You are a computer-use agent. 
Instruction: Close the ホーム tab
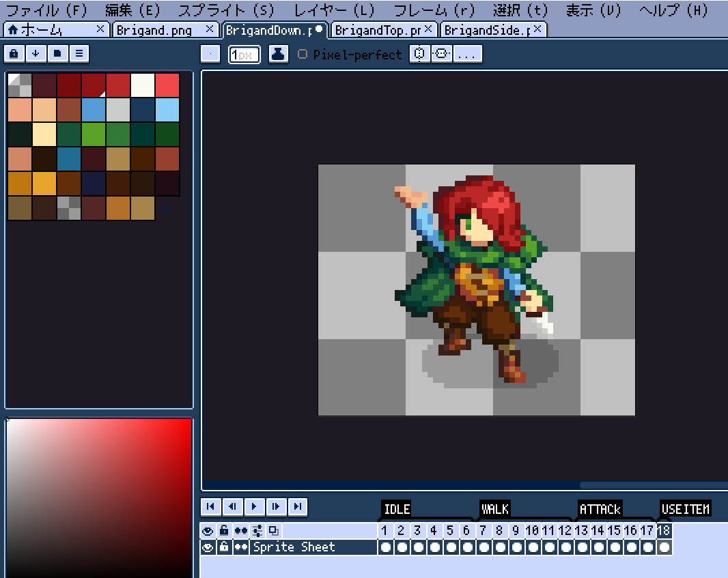[100, 29]
